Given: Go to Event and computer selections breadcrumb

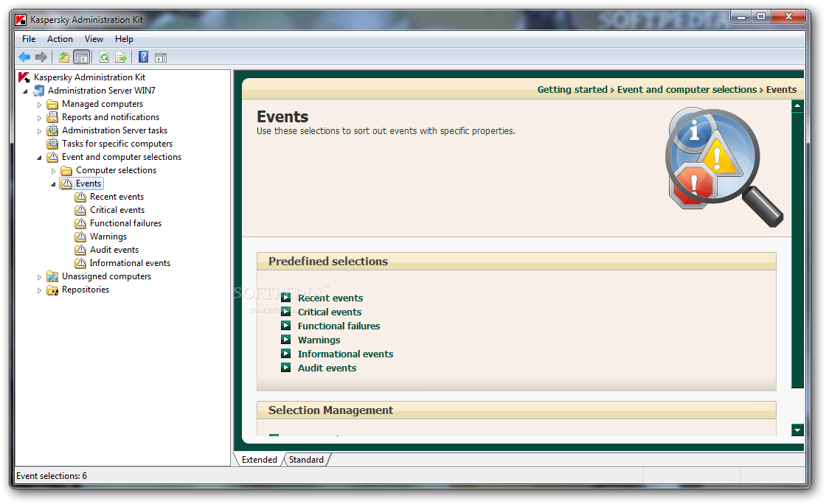Looking at the screenshot, I should (x=687, y=89).
